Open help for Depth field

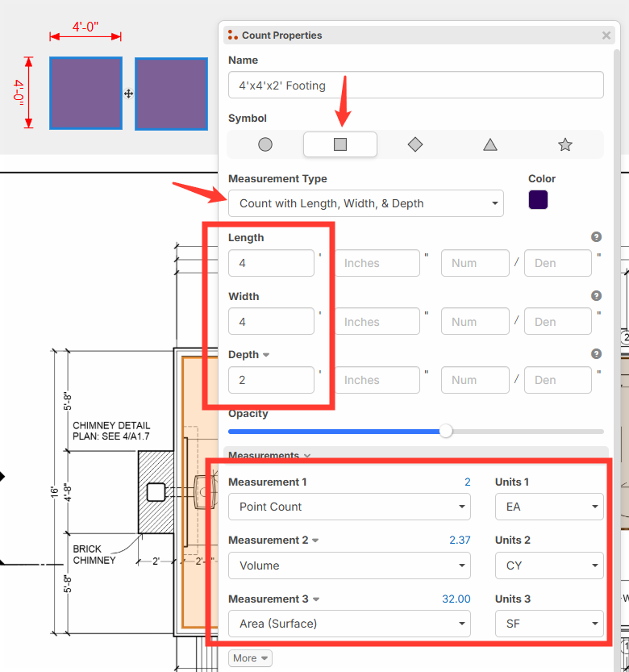click(x=596, y=354)
